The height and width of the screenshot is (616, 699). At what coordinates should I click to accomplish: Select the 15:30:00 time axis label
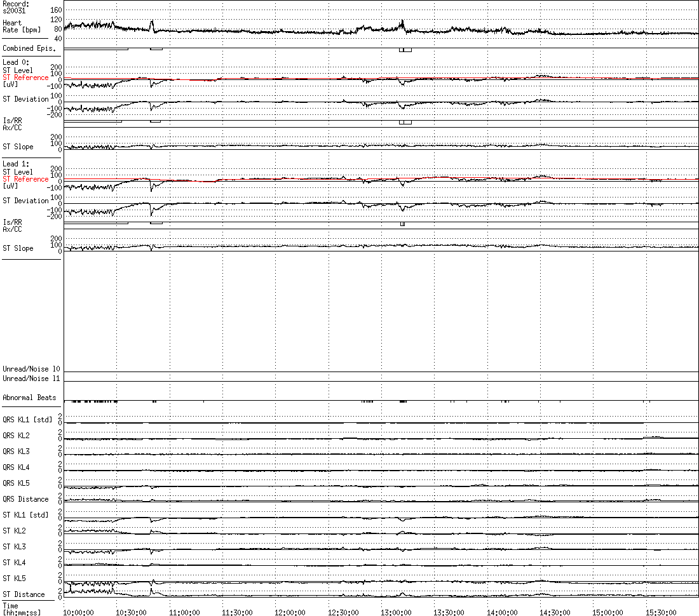click(x=661, y=612)
